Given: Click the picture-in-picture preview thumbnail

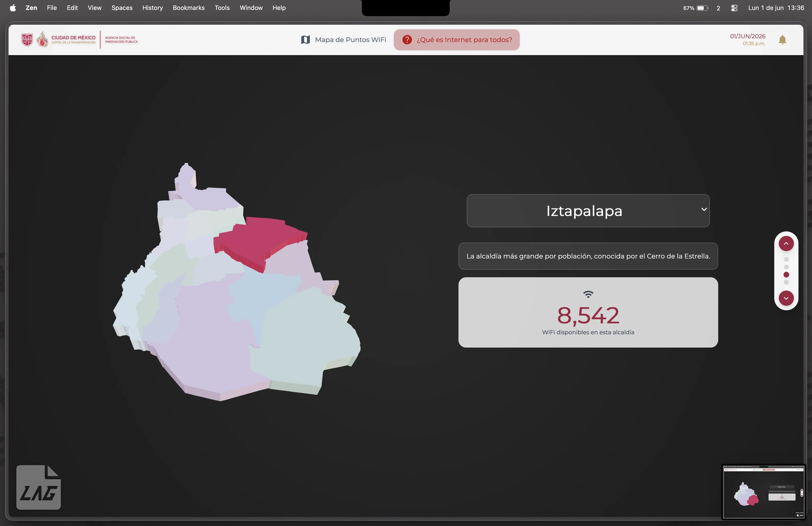Looking at the screenshot, I should click(x=763, y=492).
